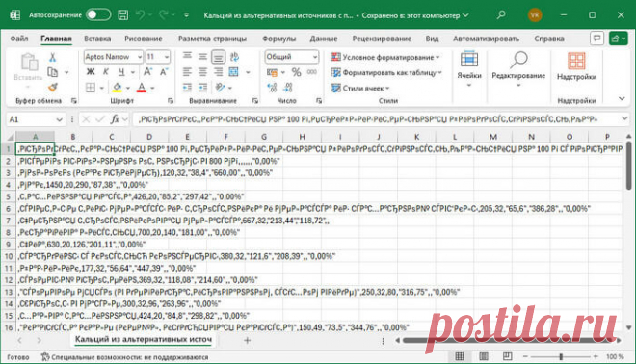This screenshot has height=364, width=636.
Task: Switch to page layout view in status bar
Action: [x=484, y=356]
